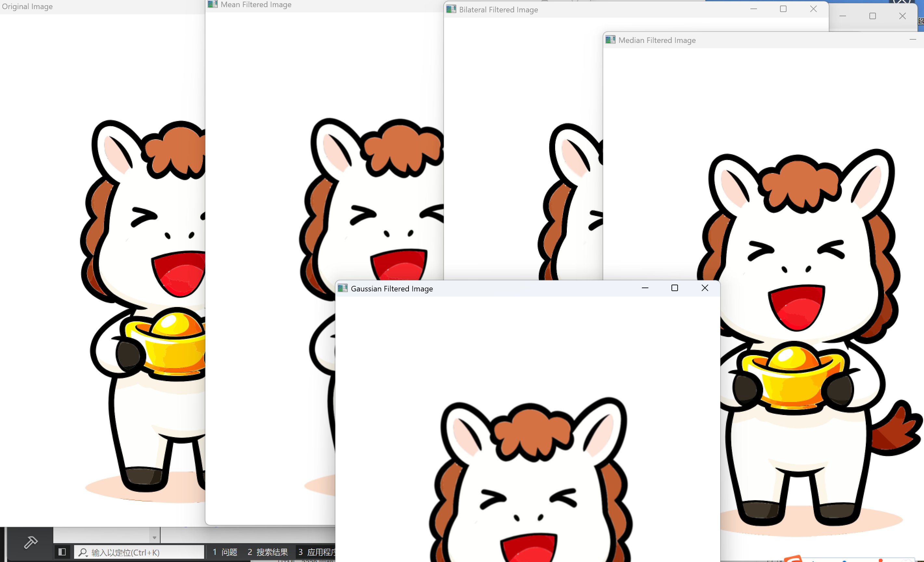Click the Mean Filtered Image window icon
924x562 pixels.
[213, 5]
